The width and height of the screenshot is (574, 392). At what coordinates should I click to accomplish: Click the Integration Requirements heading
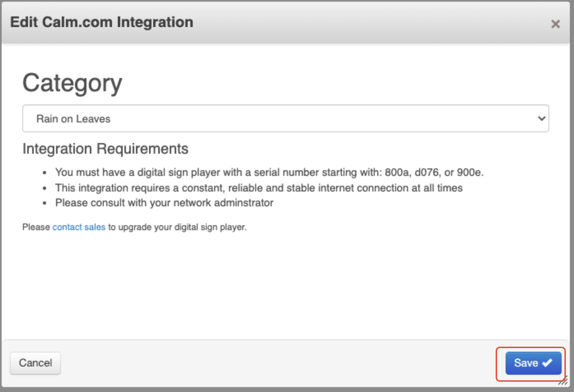coord(105,149)
